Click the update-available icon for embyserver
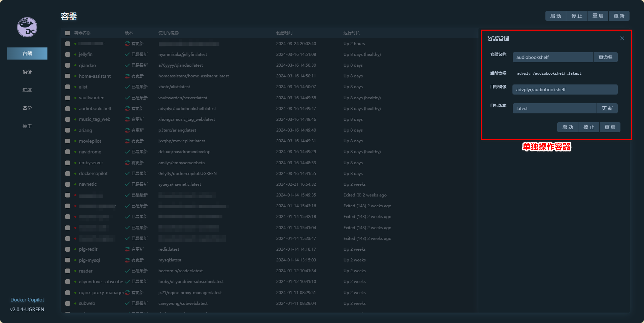The width and height of the screenshot is (644, 323). click(x=127, y=163)
